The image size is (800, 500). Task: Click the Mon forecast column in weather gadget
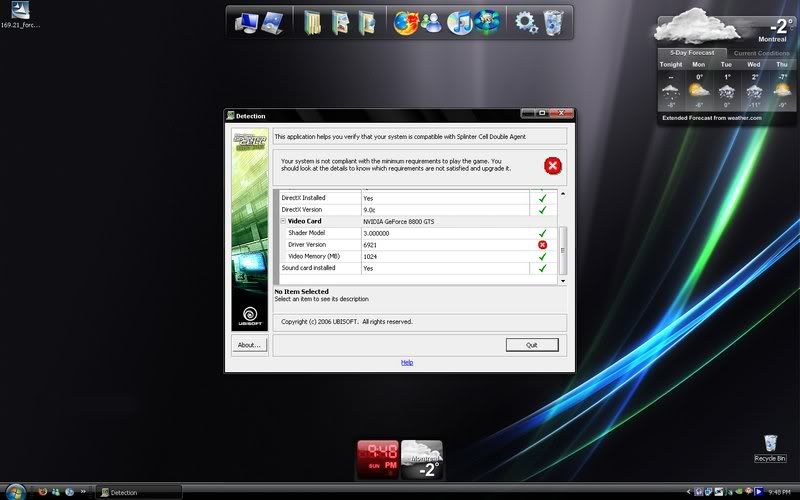click(x=698, y=84)
